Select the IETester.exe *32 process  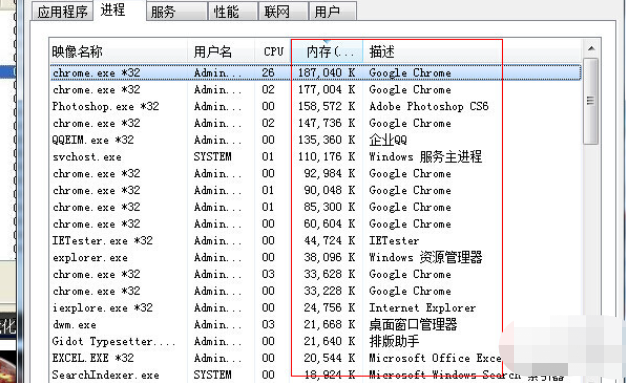point(315,240)
